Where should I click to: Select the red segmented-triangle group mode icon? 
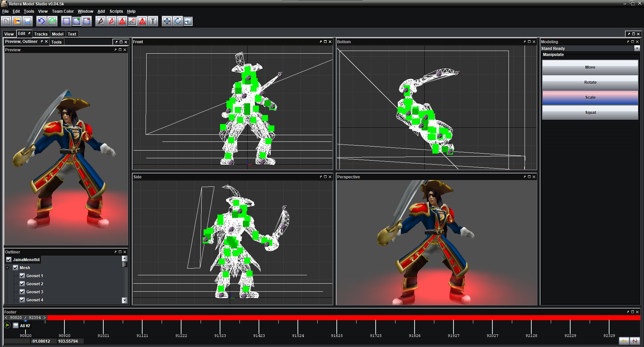(x=122, y=21)
